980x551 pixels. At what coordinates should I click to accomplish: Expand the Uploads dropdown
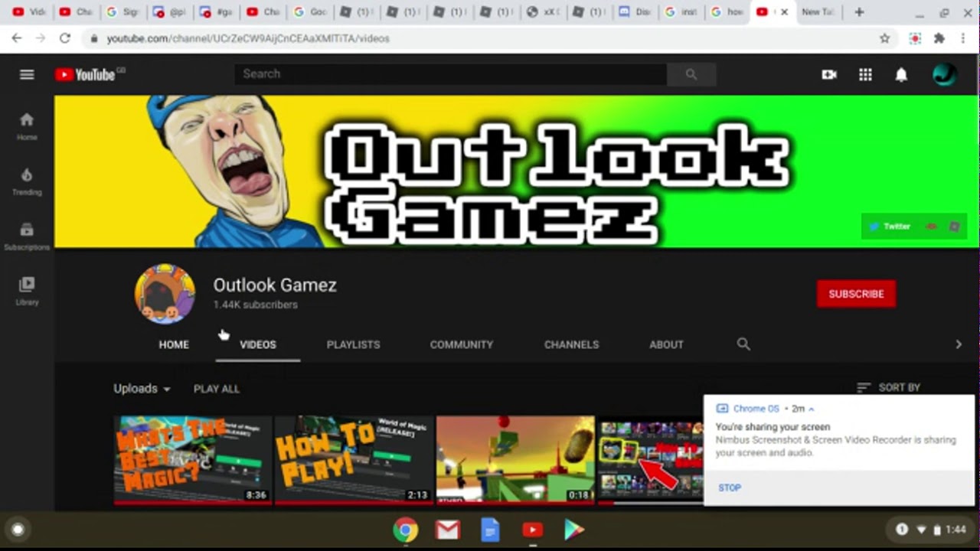142,389
